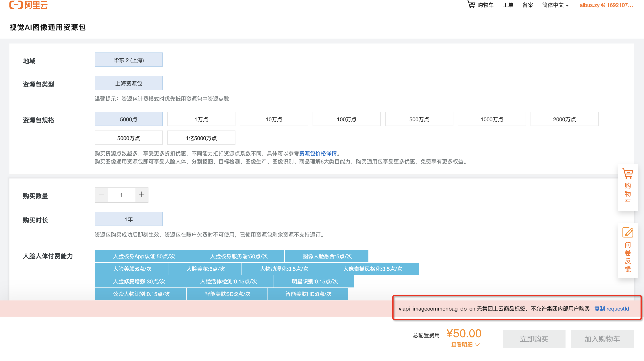
Task: Click 明星识别:0.15点/次 tag
Action: (x=314, y=281)
